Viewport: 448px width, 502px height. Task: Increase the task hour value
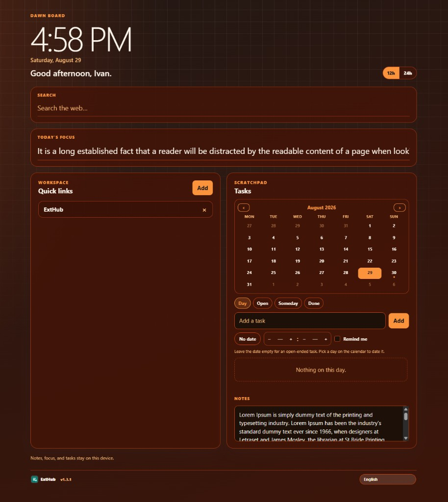click(291, 339)
